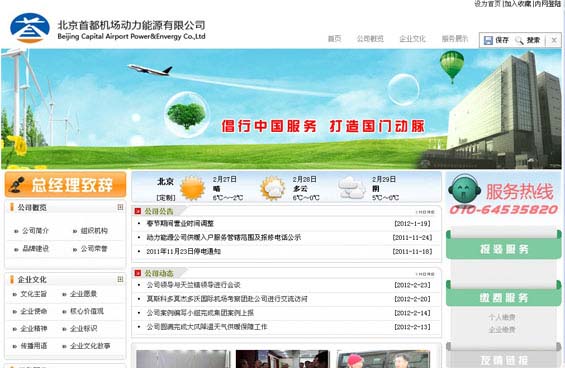Click 设为首页 at the top right
This screenshot has width=565, height=368.
click(x=488, y=4)
